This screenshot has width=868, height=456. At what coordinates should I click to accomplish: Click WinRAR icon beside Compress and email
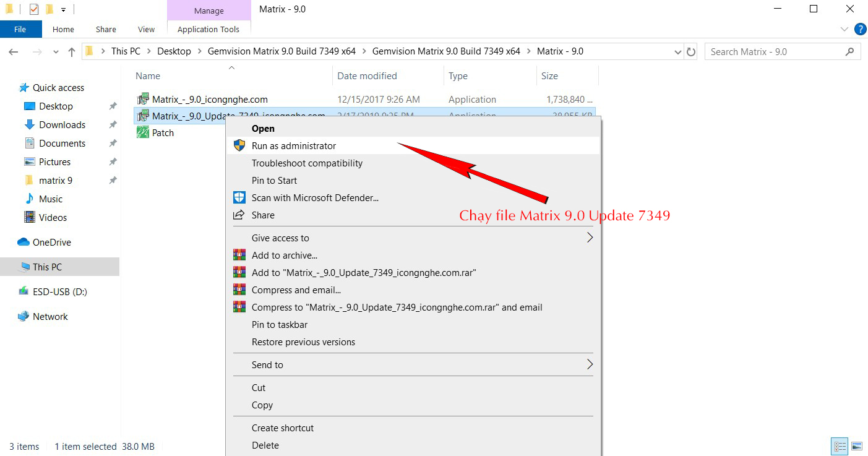[239, 290]
